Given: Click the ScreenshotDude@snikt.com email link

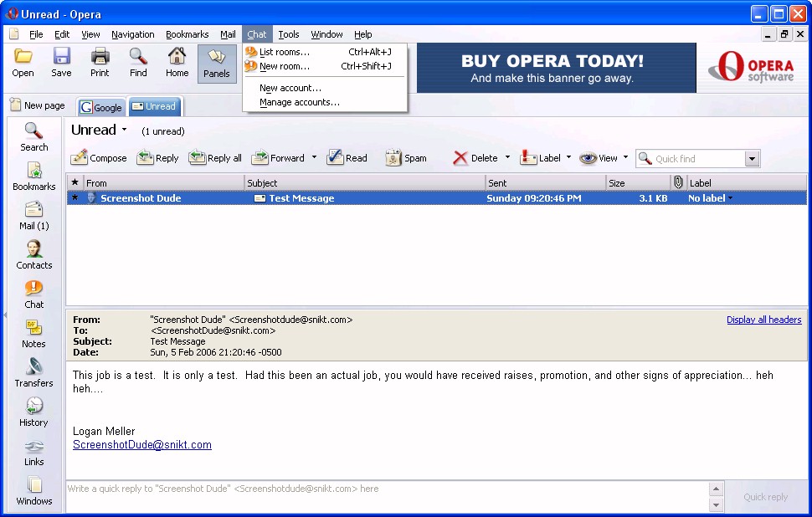Looking at the screenshot, I should [142, 445].
